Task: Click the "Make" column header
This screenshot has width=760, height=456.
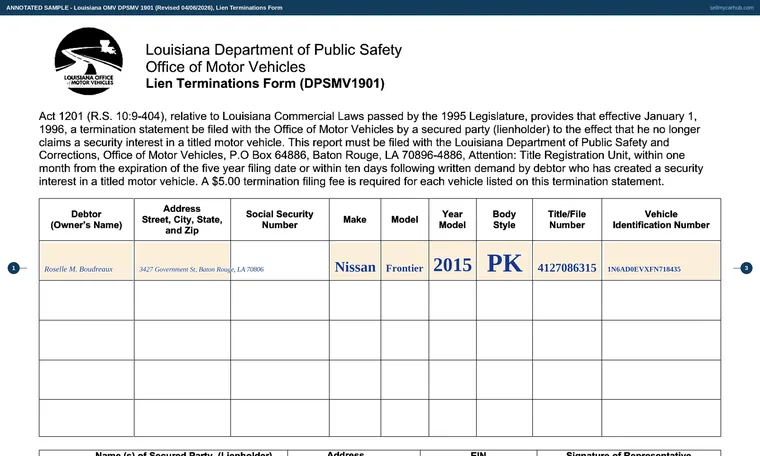Action: tap(355, 220)
